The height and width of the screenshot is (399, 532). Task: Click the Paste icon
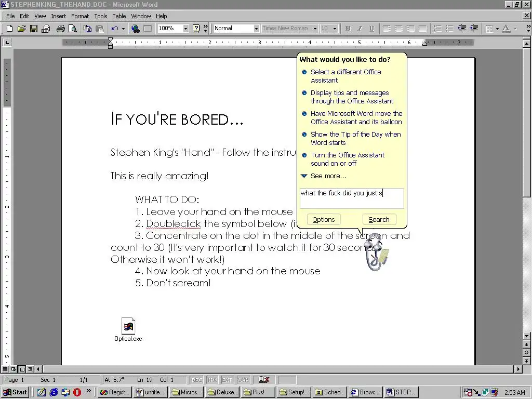pyautogui.click(x=99, y=29)
